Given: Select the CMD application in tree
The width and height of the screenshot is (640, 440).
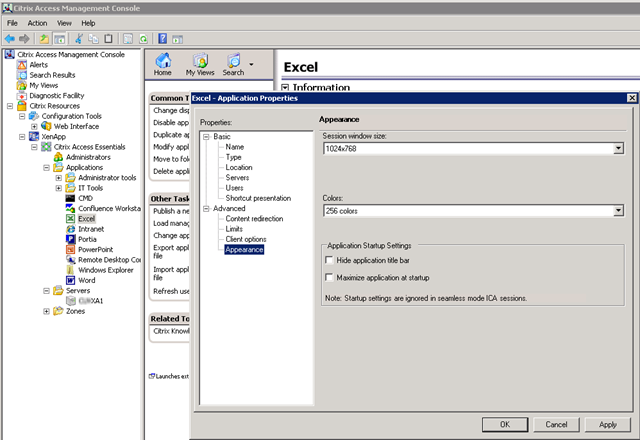Looking at the screenshot, I should 84,198.
